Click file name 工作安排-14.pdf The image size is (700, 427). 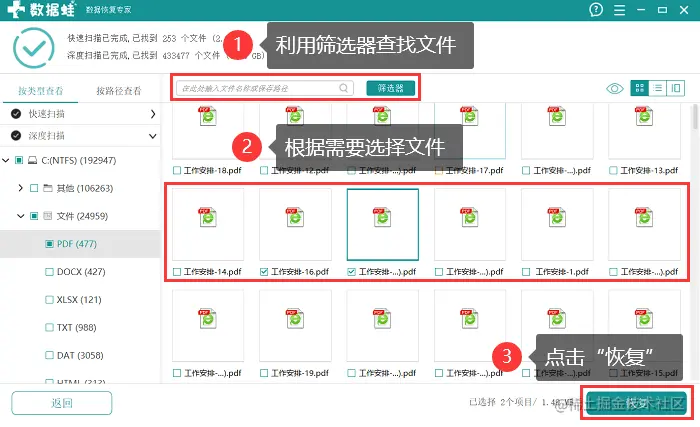(x=212, y=272)
